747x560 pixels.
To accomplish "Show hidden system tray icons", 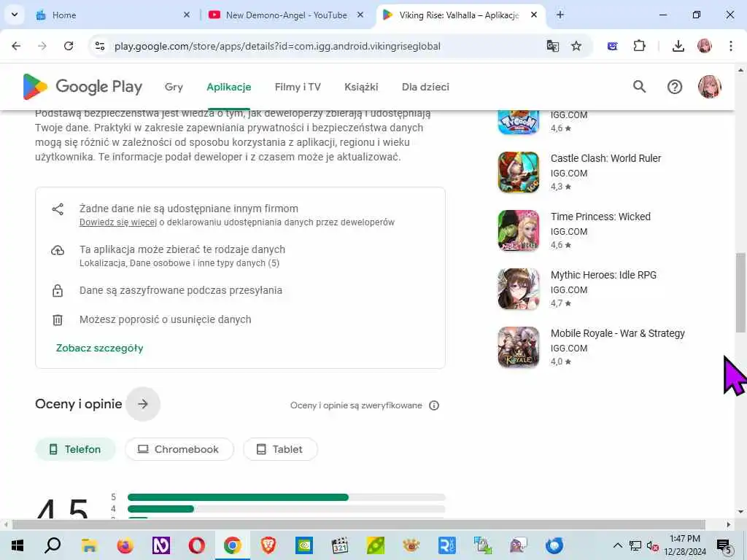I will (x=617, y=545).
